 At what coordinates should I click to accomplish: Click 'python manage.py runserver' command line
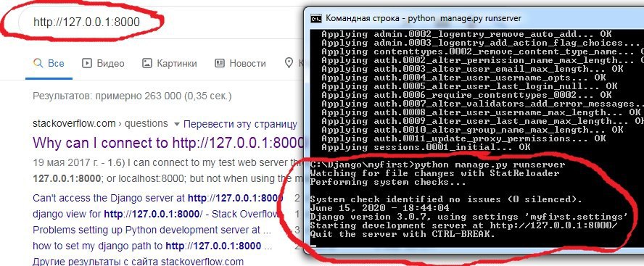click(437, 165)
